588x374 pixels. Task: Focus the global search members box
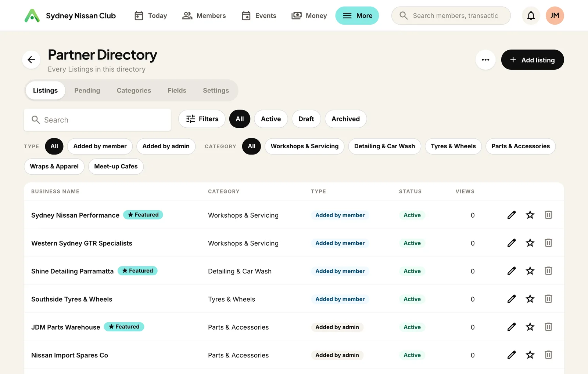coord(451,15)
